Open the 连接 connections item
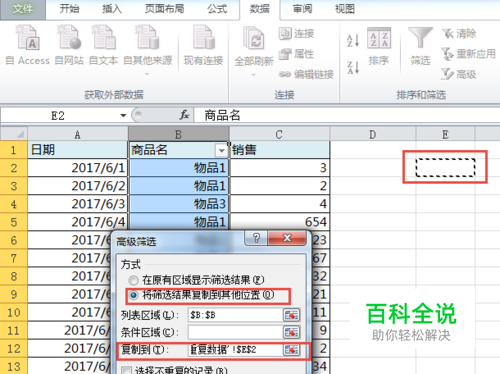 click(296, 33)
